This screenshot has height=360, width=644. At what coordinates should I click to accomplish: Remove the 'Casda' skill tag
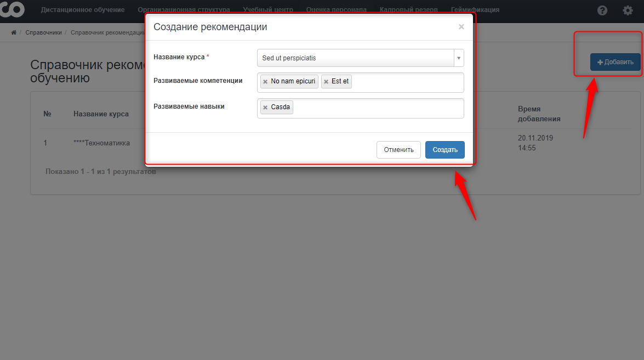point(265,108)
